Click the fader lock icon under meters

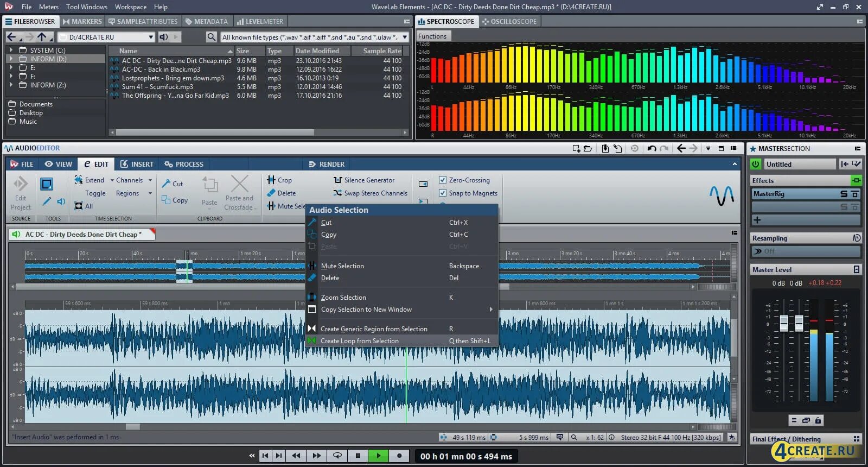tap(818, 420)
